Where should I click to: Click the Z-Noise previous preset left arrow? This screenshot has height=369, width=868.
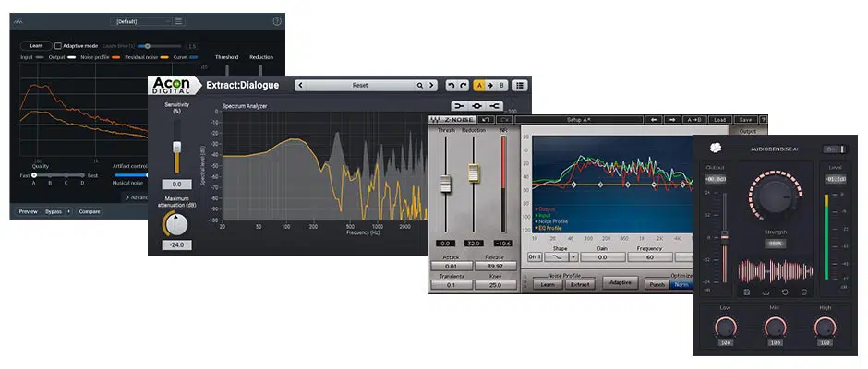[653, 120]
